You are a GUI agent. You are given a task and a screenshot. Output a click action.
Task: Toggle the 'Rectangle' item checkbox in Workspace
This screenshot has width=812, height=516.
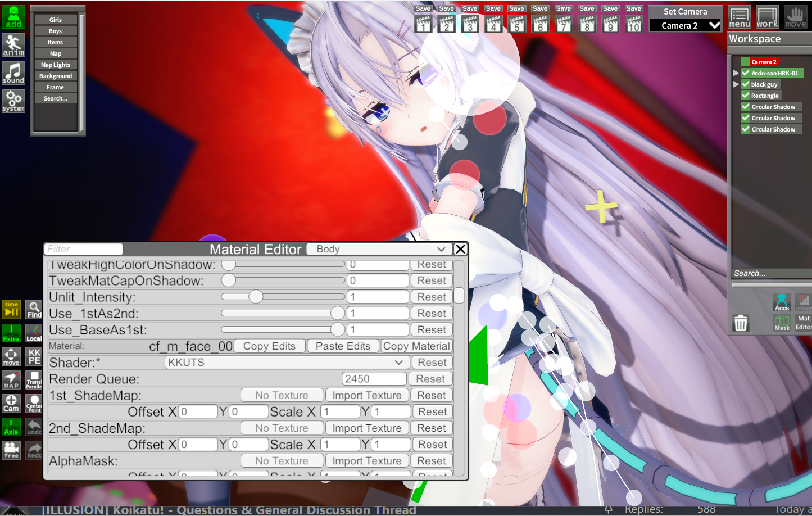pos(746,96)
